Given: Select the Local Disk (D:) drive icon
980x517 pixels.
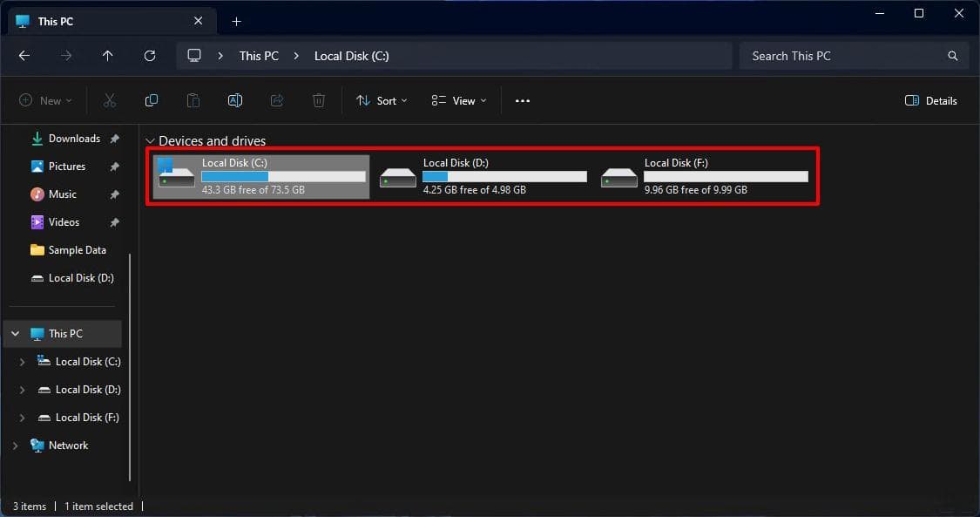Looking at the screenshot, I should (x=397, y=178).
